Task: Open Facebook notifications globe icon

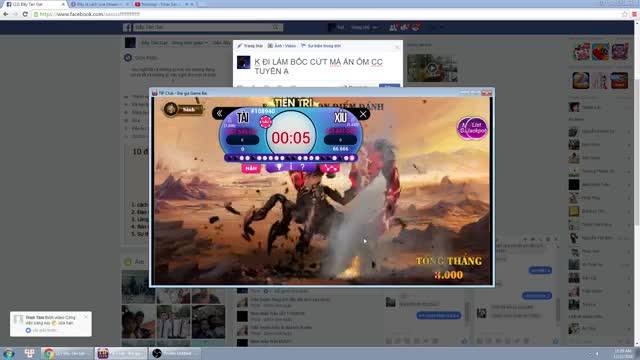Action: tap(416, 27)
